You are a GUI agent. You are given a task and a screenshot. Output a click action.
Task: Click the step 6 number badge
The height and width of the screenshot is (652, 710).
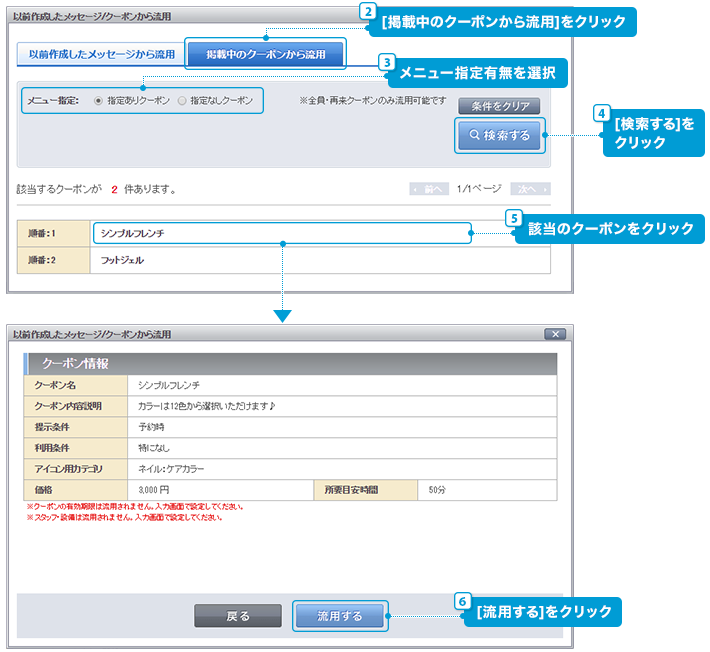(x=461, y=601)
